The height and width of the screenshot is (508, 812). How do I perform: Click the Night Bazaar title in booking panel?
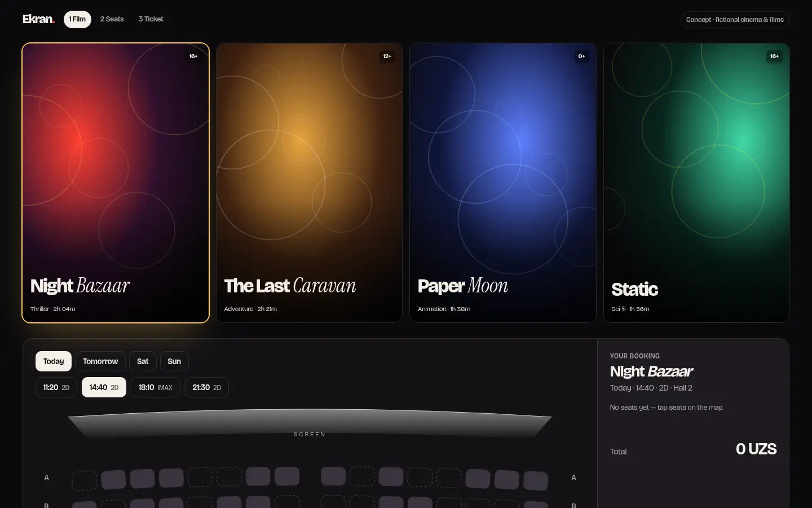tap(651, 371)
